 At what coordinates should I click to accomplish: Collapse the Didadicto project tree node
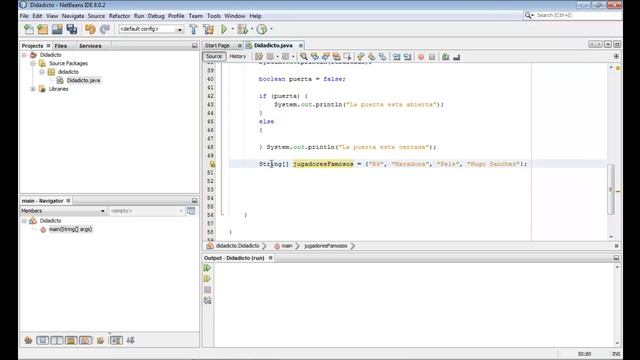24,55
